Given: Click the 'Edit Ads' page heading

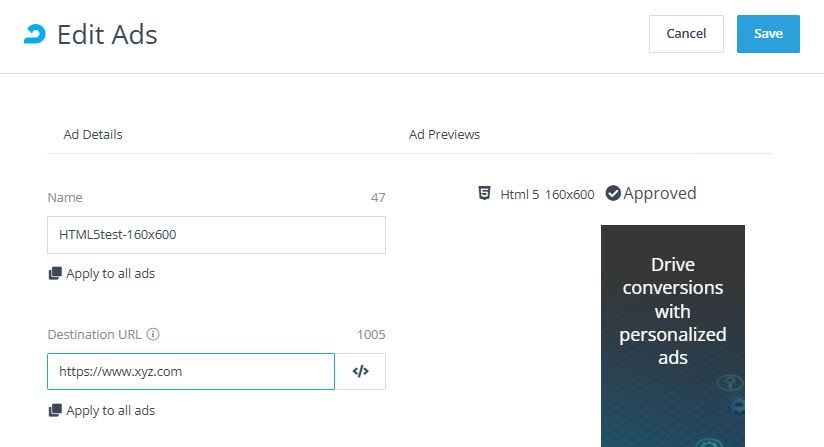Looking at the screenshot, I should (107, 35).
